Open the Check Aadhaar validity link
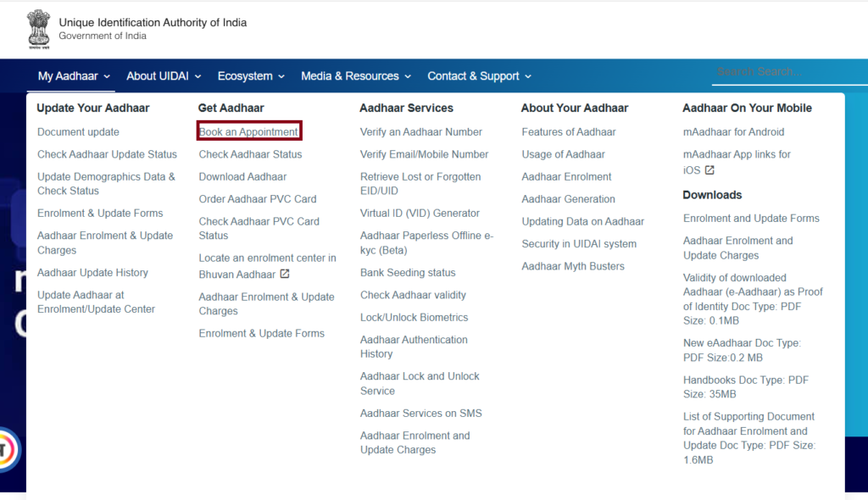Screen dimensions: 868x500 [x=413, y=295]
